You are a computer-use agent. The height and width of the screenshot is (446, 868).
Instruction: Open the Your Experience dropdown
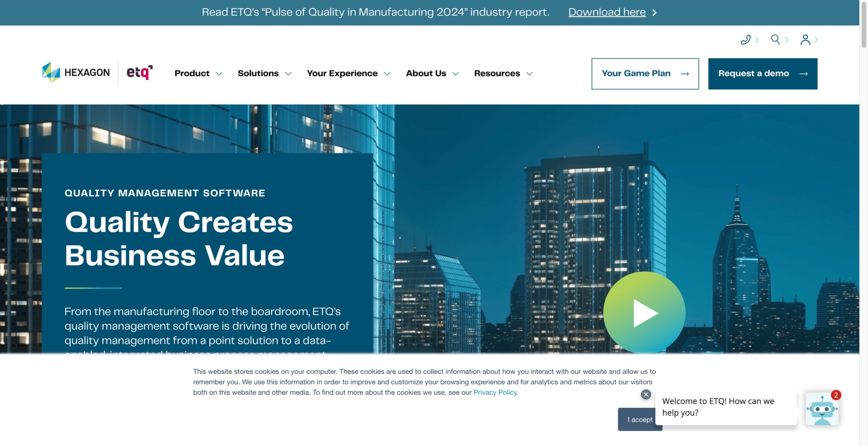[348, 74]
